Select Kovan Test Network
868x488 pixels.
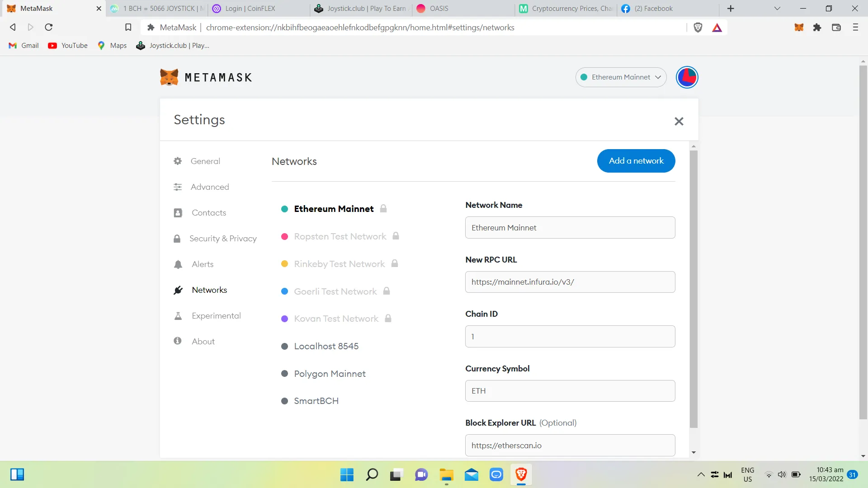pyautogui.click(x=336, y=319)
